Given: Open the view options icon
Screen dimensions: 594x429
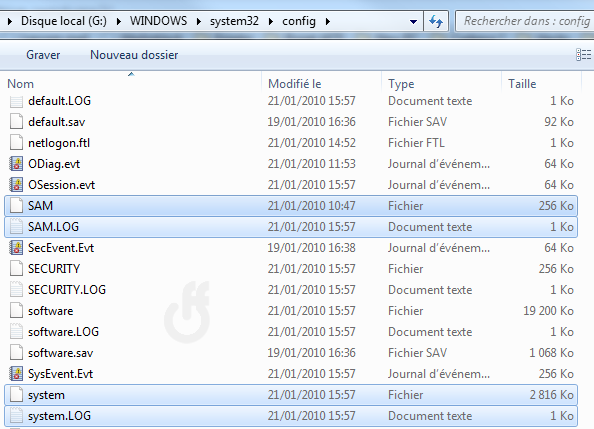Looking at the screenshot, I should [583, 55].
